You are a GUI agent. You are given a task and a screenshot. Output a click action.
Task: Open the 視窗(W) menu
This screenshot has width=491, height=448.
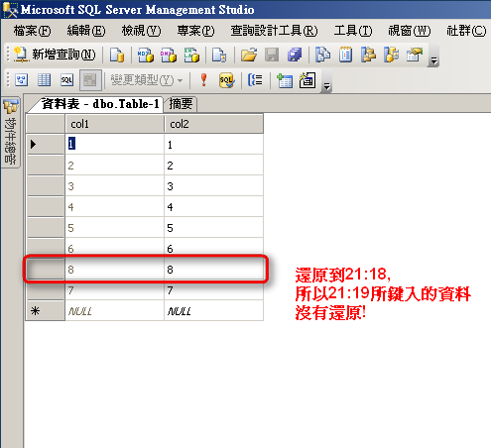click(409, 31)
